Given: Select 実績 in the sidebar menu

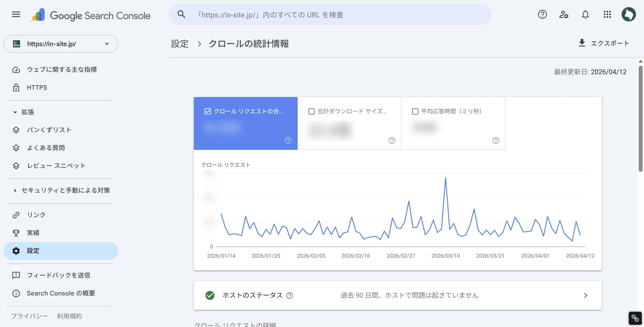Looking at the screenshot, I should pos(33,232).
